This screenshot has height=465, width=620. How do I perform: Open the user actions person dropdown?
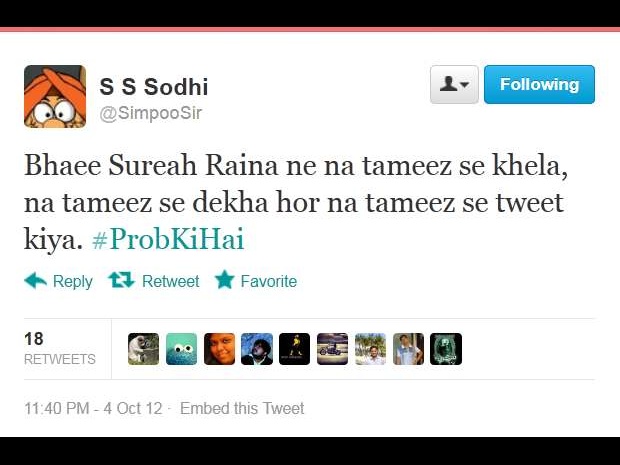point(454,85)
